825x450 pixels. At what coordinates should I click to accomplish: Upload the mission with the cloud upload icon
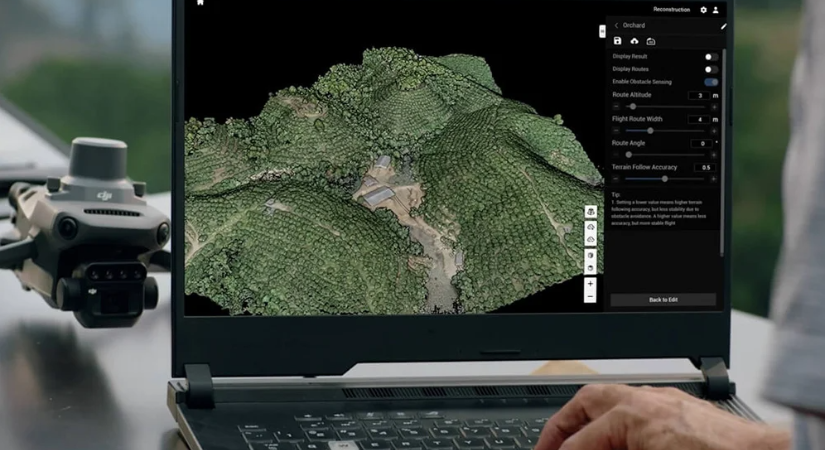[x=635, y=41]
